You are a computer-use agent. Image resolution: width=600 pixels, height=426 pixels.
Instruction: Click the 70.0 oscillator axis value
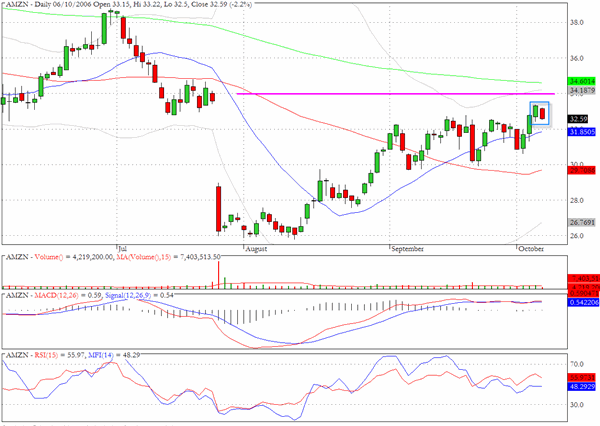(577, 364)
